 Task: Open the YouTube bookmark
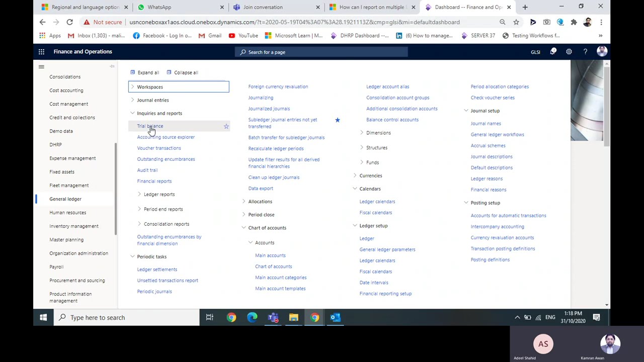click(243, 36)
